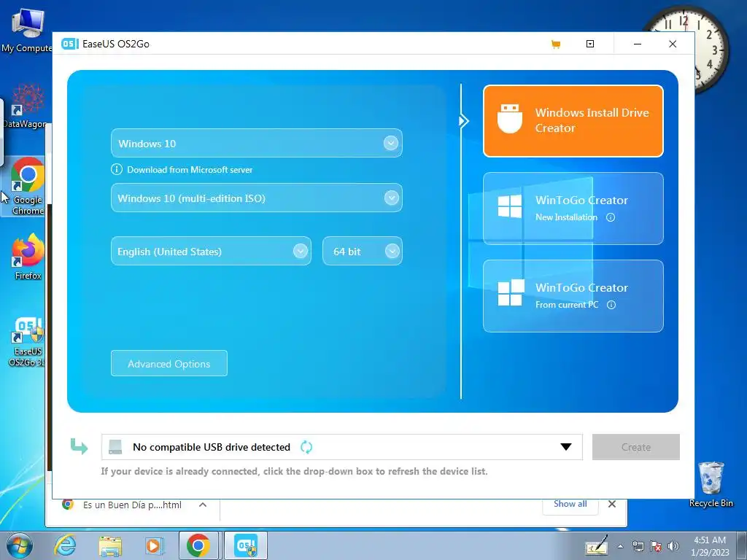Show info for WinToGo New Installation
The image size is (747, 560).
[611, 217]
